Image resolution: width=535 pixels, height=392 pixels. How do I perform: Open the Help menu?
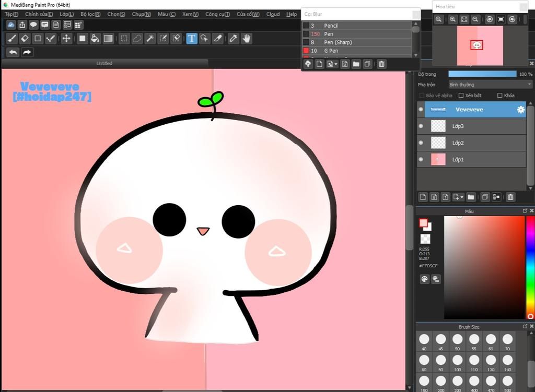point(292,14)
